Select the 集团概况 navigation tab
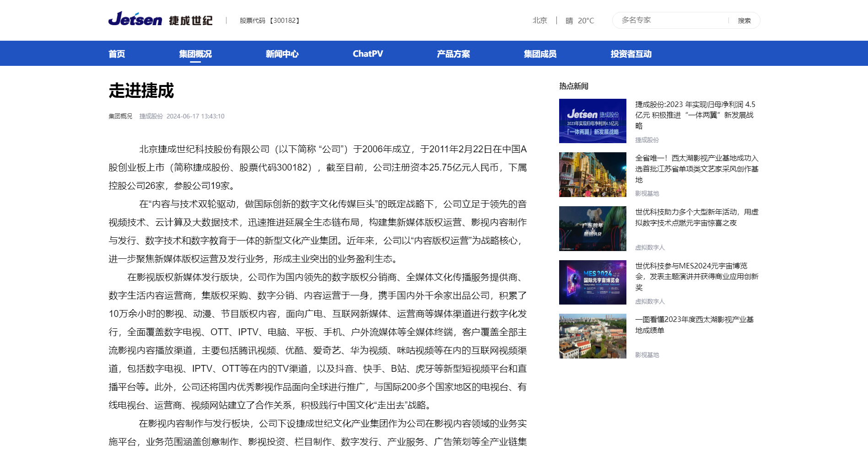This screenshot has height=455, width=868. [195, 54]
